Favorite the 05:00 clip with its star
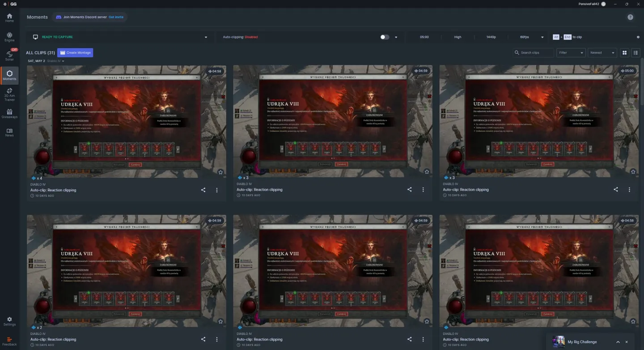 click(633, 172)
